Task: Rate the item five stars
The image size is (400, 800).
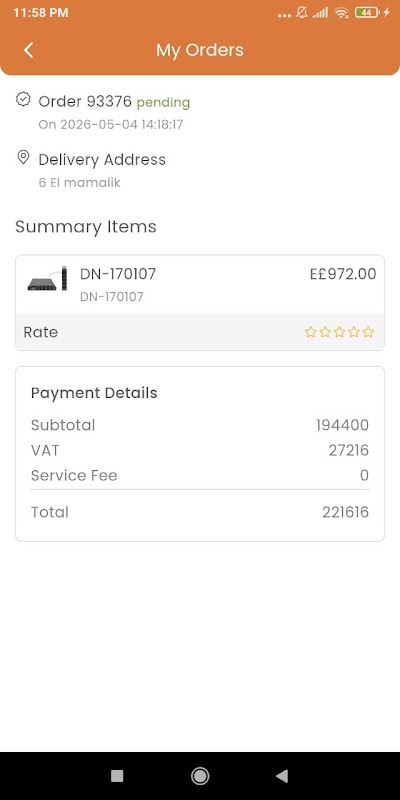Action: (x=368, y=332)
